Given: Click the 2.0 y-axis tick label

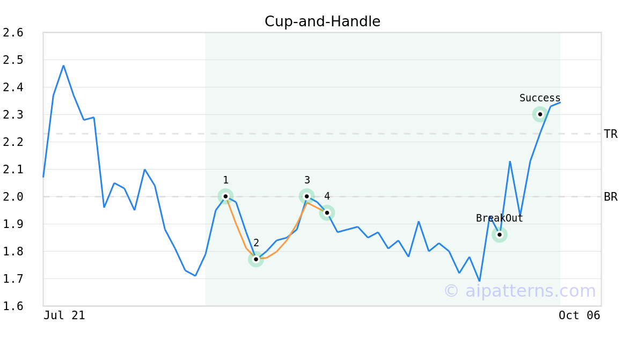Looking at the screenshot, I should click(13, 197).
